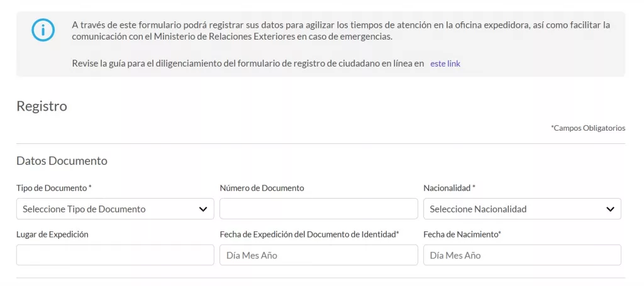Focus the Número de Documento text field
The height and width of the screenshot is (286, 644).
point(318,209)
